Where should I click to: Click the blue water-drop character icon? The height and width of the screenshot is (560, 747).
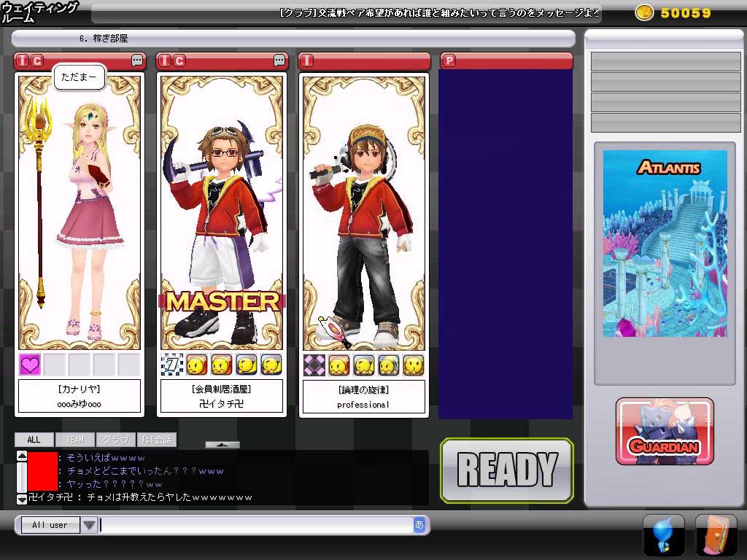(663, 534)
